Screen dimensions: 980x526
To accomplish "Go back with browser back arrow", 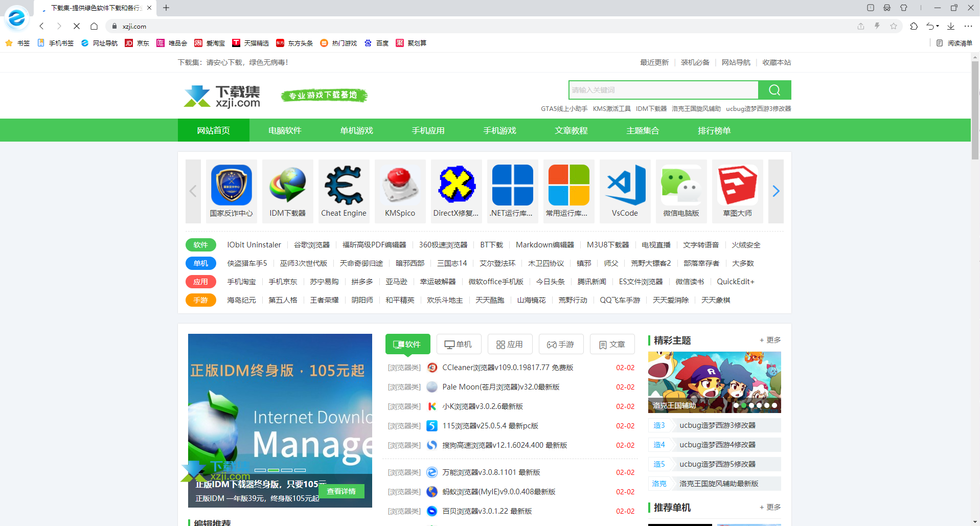I will click(x=42, y=26).
